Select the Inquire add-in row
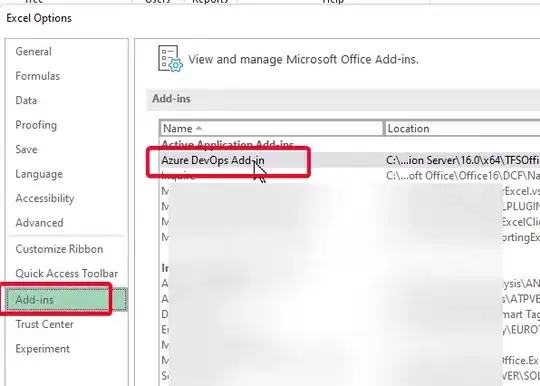The height and width of the screenshot is (386, 540). (350, 176)
